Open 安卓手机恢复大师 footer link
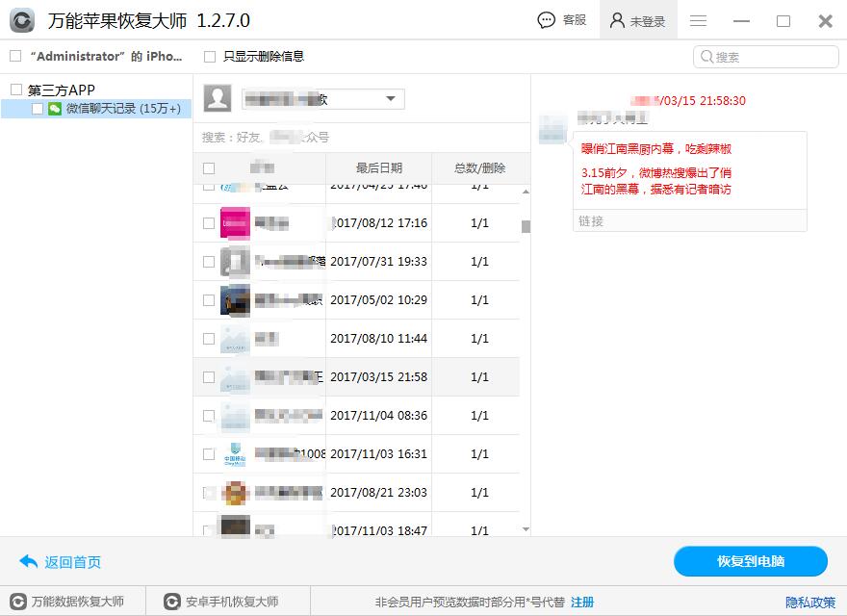 232,602
